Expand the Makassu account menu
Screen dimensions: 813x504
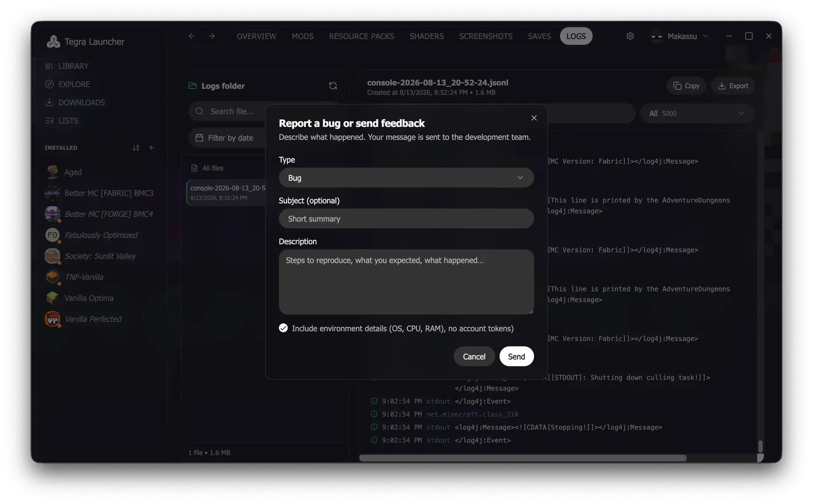679,36
